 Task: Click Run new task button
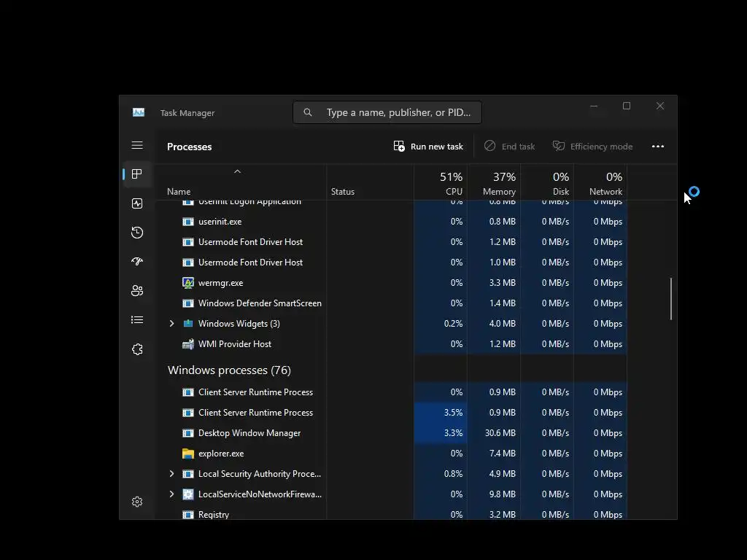[x=428, y=147]
